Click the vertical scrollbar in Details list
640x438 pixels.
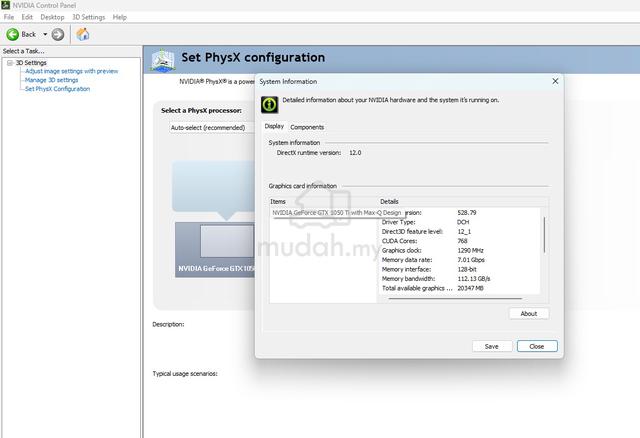pyautogui.click(x=544, y=235)
